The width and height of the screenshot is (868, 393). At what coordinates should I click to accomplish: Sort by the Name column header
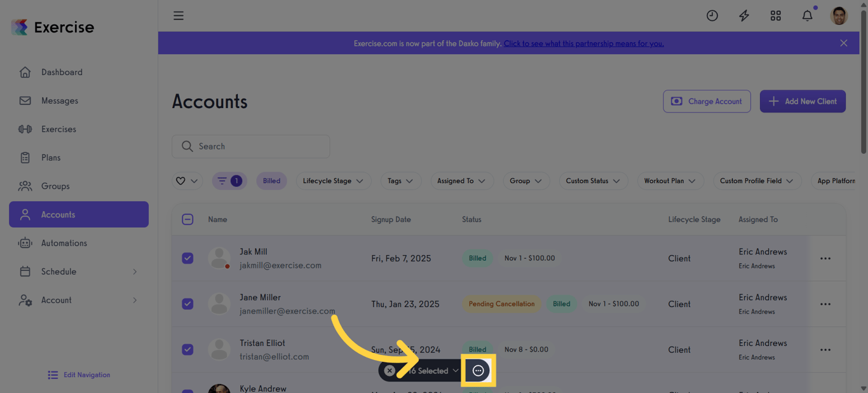[x=217, y=219]
